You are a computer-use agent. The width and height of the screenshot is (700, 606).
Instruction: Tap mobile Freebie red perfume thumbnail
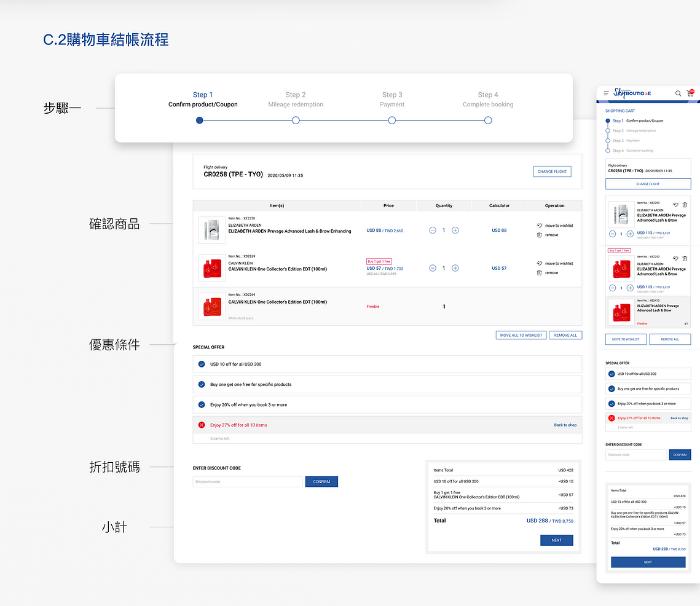pos(621,312)
